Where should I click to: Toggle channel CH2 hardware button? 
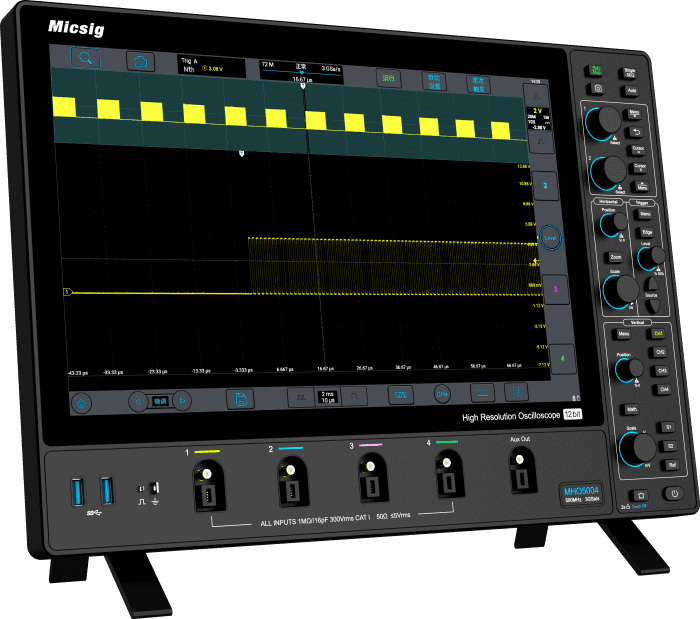click(660, 352)
